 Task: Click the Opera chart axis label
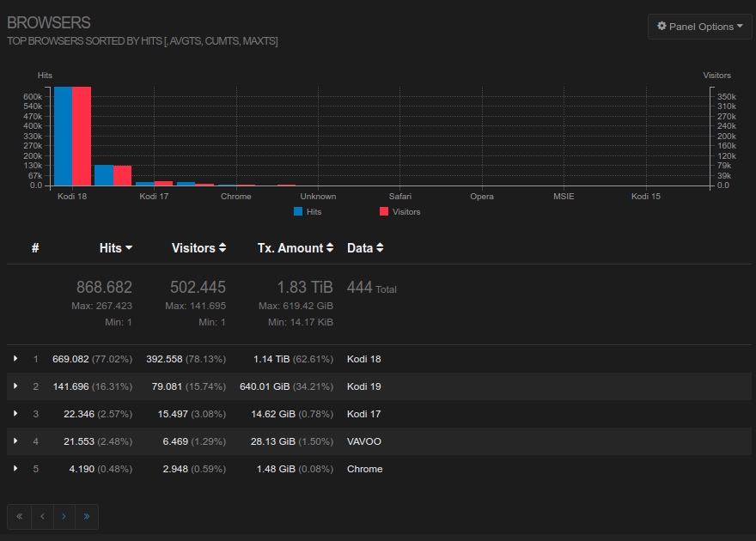[482, 196]
